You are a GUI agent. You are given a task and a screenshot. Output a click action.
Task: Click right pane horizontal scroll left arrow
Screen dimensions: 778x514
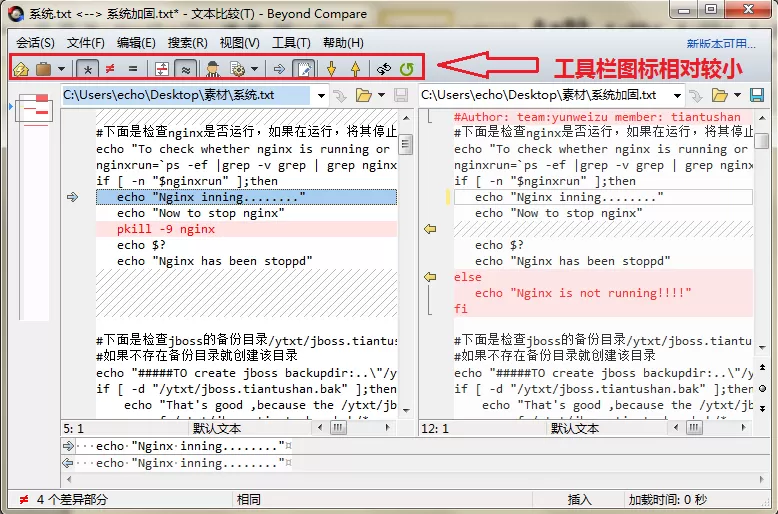(676, 428)
